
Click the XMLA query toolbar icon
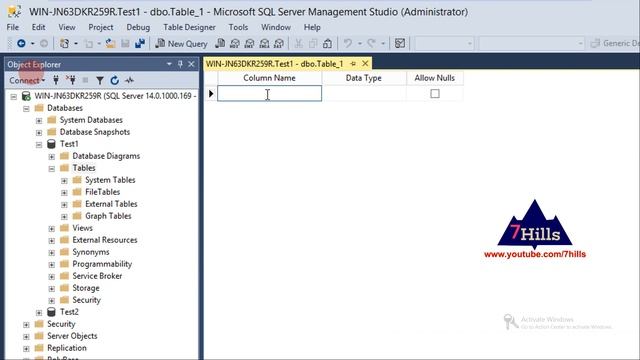click(264, 43)
